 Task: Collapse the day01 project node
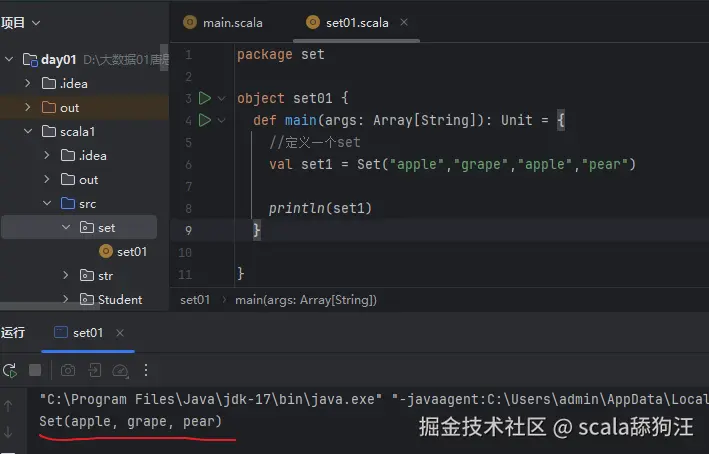tap(9, 59)
